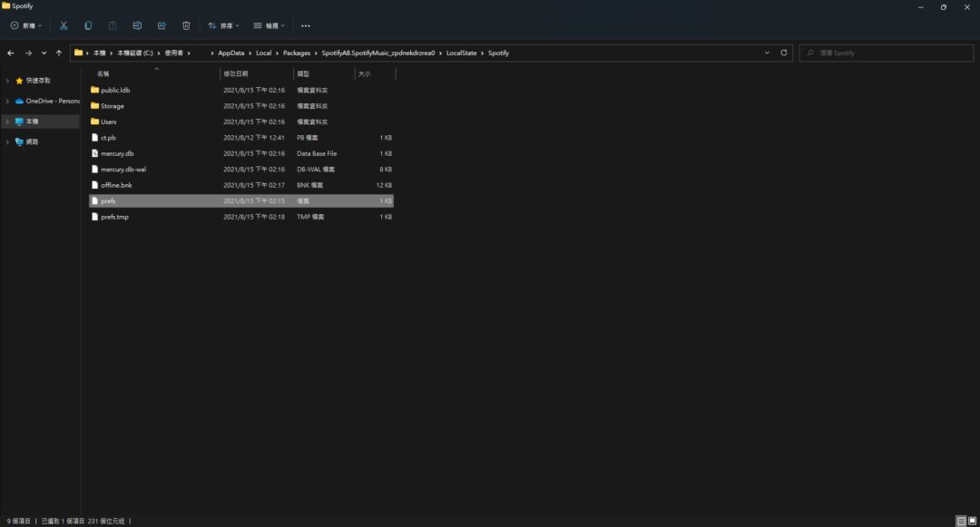Navigate to SpotifyAB.SpotifyMusic package breadcrumb
Viewport: 980px width, 527px height.
coord(378,54)
